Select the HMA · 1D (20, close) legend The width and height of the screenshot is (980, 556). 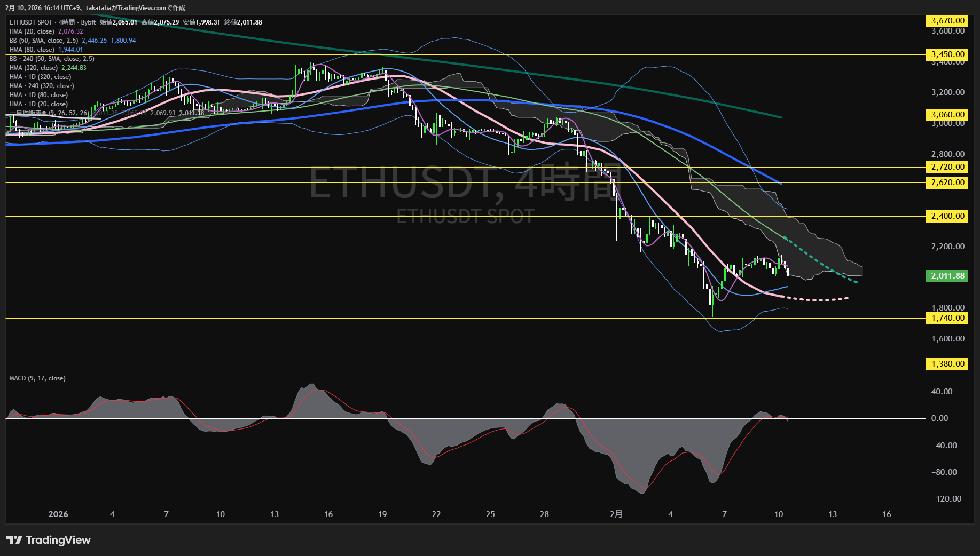38,104
